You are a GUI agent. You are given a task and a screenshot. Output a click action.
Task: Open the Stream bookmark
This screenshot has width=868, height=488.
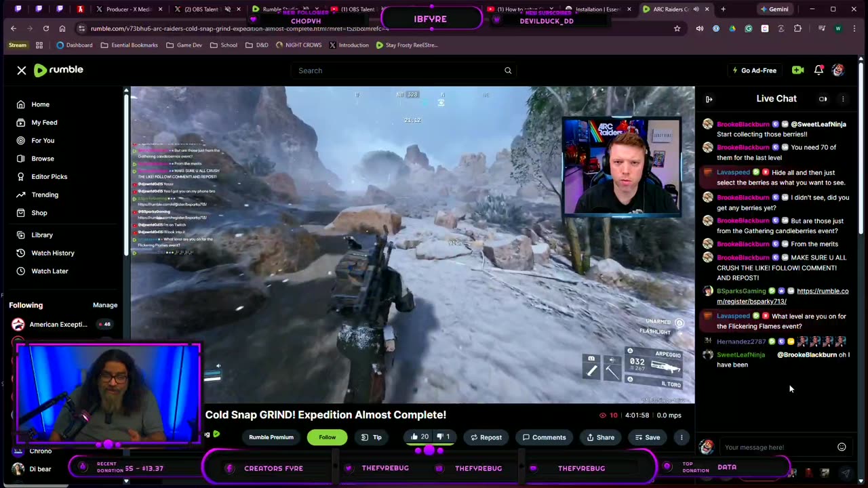(18, 45)
